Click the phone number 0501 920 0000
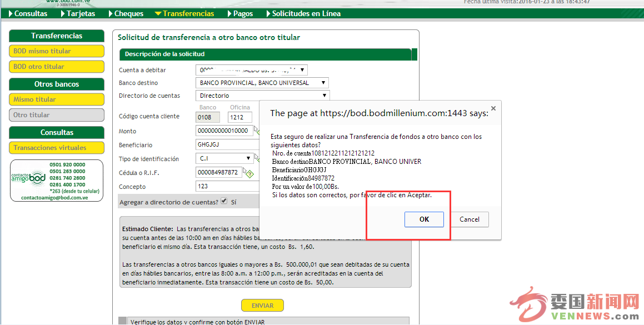The width and height of the screenshot is (644, 325). click(x=67, y=165)
